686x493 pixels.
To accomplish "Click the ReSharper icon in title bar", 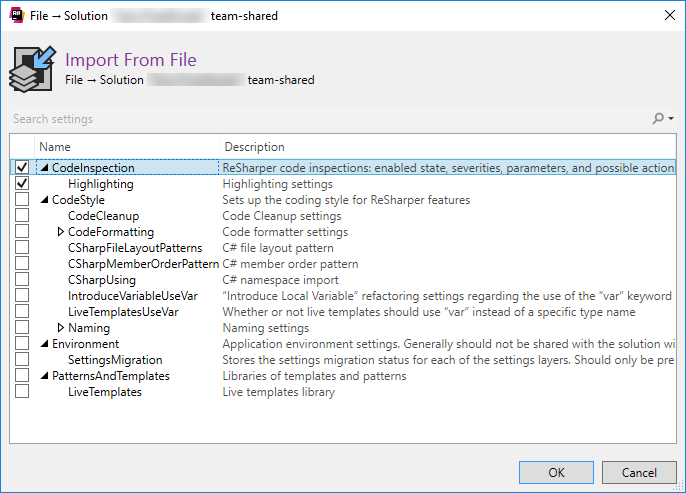I will [17, 15].
